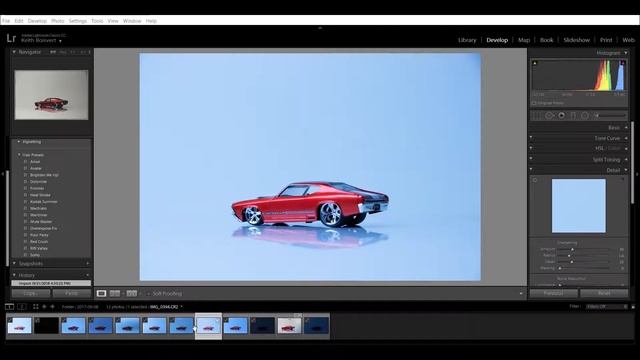Open the Map module
The image size is (640, 360).
524,40
